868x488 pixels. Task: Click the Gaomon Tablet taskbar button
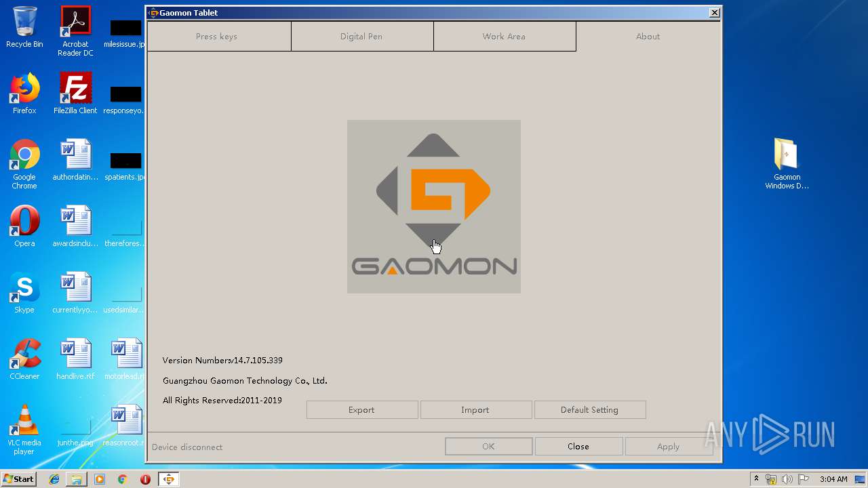(169, 479)
